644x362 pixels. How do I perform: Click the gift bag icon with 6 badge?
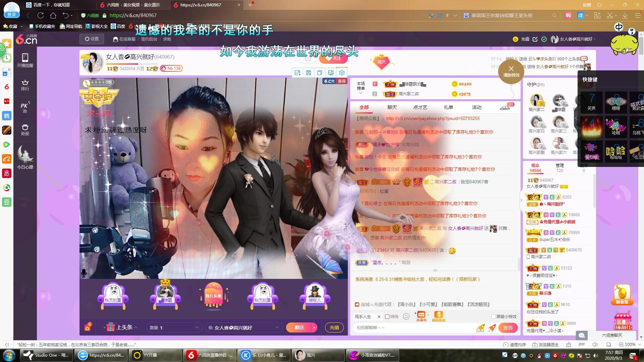(88, 327)
